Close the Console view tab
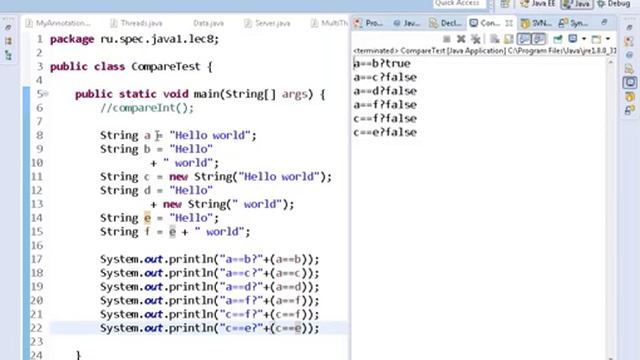This screenshot has height=360, width=640. tap(509, 23)
